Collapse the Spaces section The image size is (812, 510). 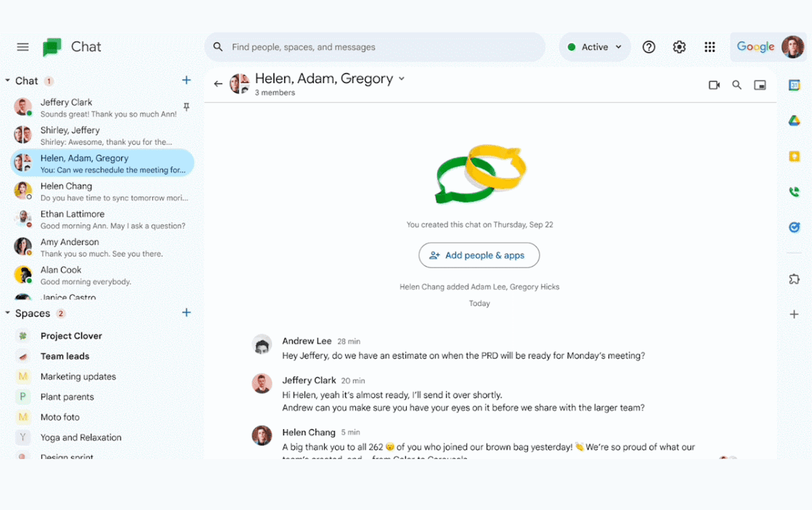pos(8,312)
